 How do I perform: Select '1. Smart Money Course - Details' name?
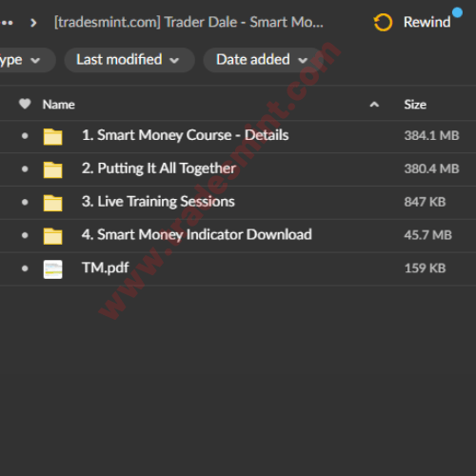coord(186,135)
